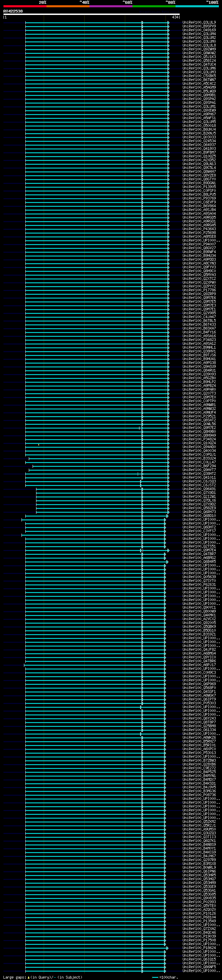Screen dimensions: 222x980
Task: Select the UniRef100_Q96491 label
Action: (199, 489)
